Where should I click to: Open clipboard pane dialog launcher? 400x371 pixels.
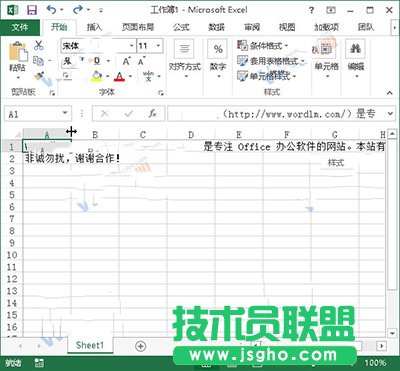(52, 93)
